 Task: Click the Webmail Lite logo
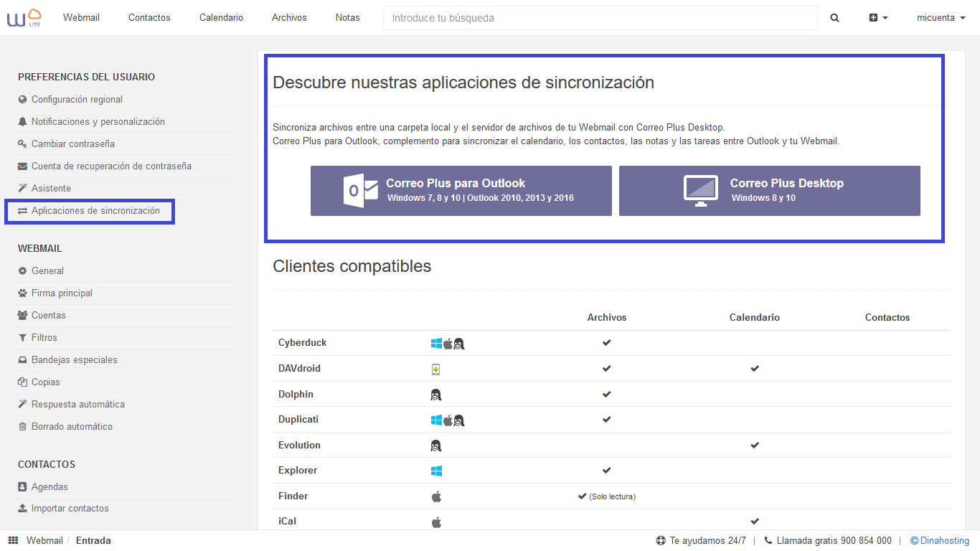point(24,18)
